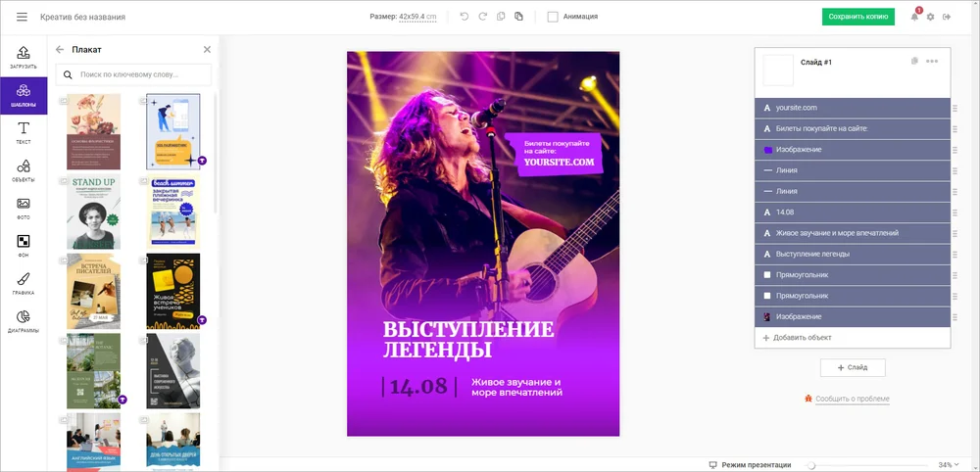
Task: Select the Выступление легенды layer
Action: click(853, 254)
